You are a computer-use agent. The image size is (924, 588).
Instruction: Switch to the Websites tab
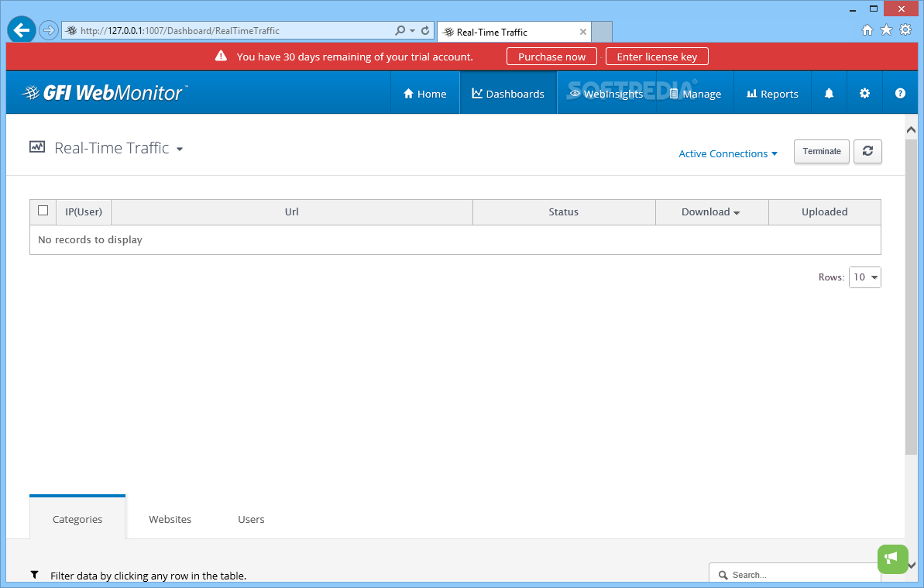170,519
